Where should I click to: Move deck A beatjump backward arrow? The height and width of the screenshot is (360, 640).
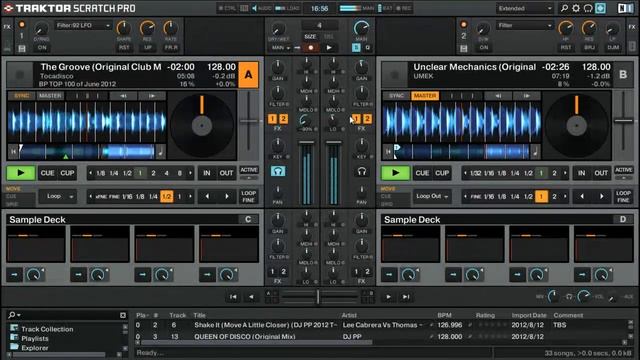tap(207, 196)
